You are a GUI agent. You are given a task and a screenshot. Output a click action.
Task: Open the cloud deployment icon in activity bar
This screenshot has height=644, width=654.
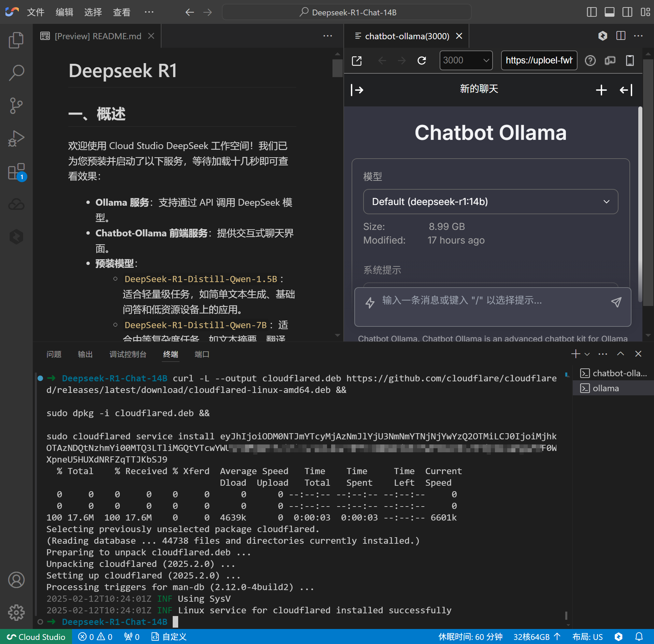point(16,204)
